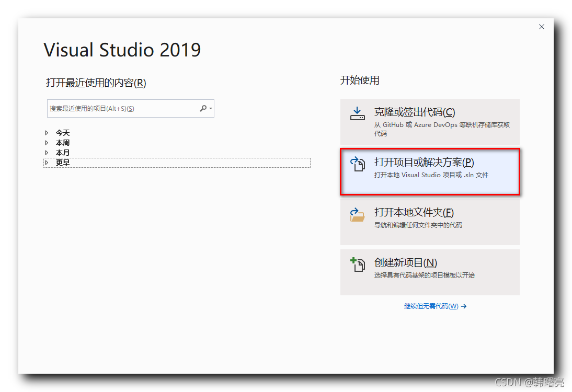The height and width of the screenshot is (392, 572).
Task: Open the search options dropdown arrow
Action: 211,109
